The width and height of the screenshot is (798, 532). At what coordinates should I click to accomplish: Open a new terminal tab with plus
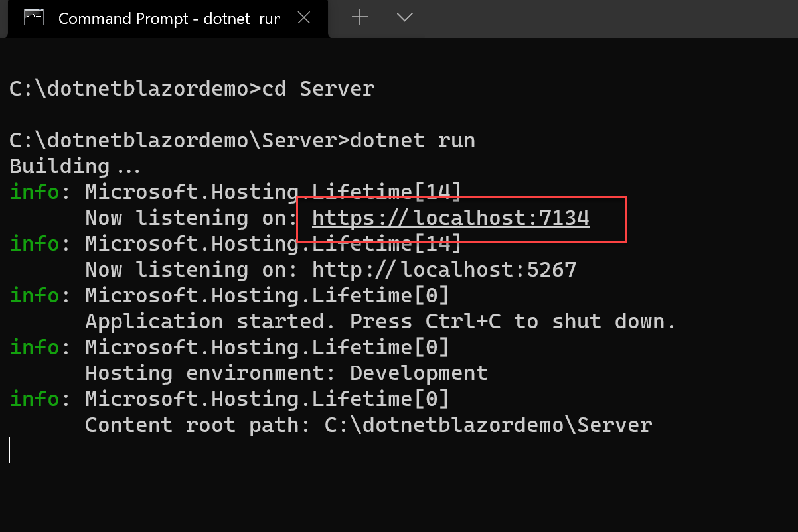[359, 18]
